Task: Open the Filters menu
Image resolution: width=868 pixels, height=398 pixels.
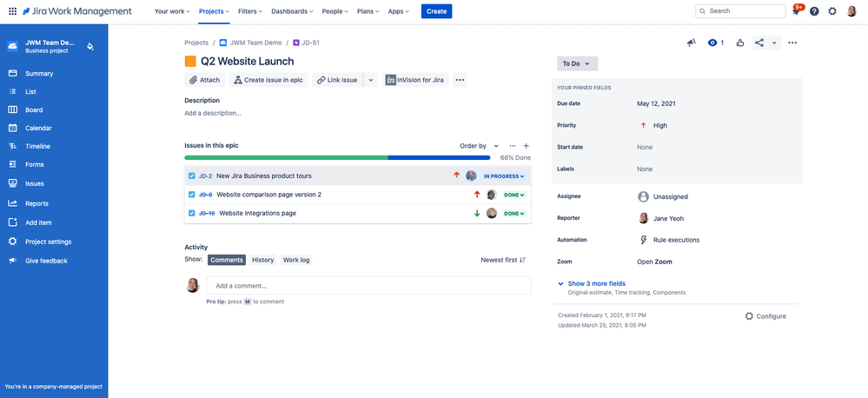Action: (250, 11)
